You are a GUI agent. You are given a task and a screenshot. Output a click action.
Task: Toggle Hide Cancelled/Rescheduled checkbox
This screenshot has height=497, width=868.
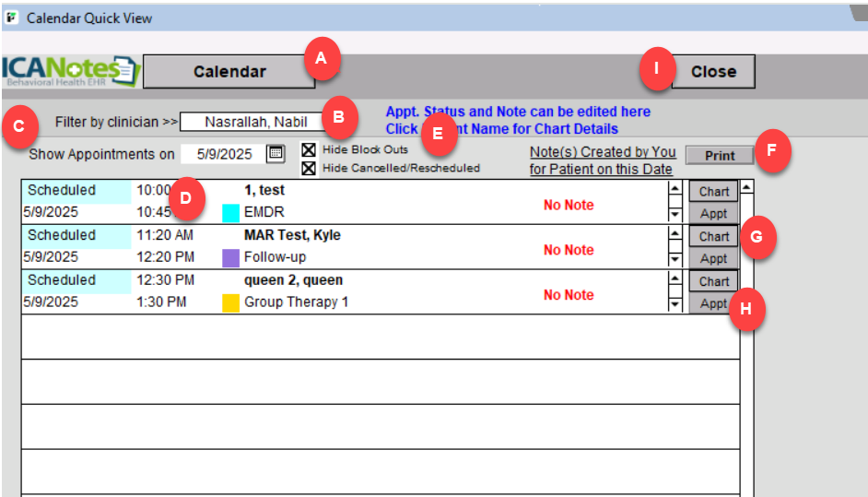pos(309,168)
